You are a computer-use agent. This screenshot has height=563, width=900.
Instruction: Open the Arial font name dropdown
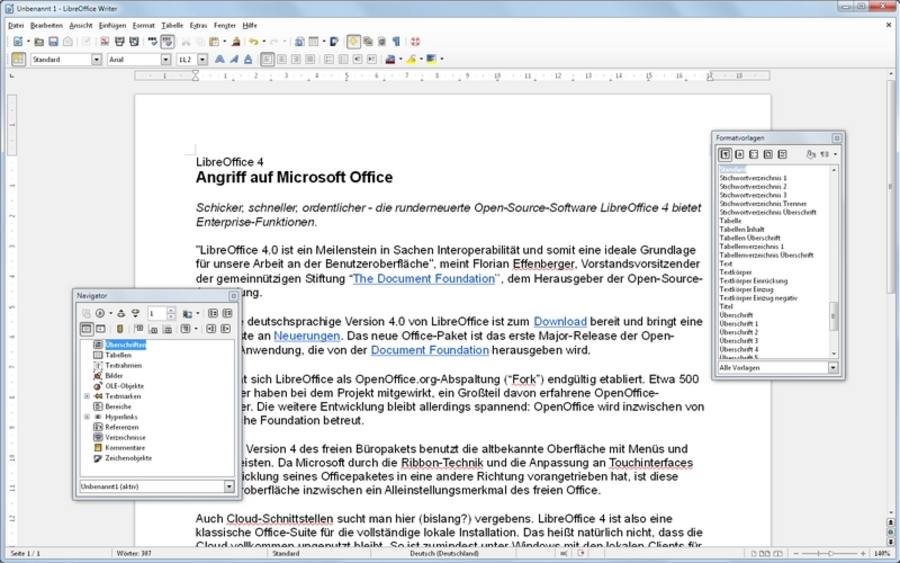point(166,59)
